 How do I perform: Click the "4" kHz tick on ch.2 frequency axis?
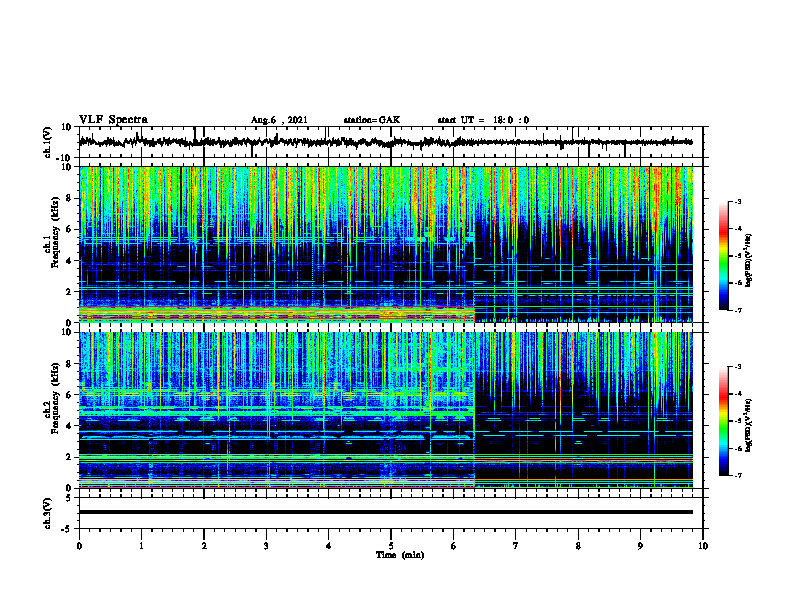click(x=70, y=426)
